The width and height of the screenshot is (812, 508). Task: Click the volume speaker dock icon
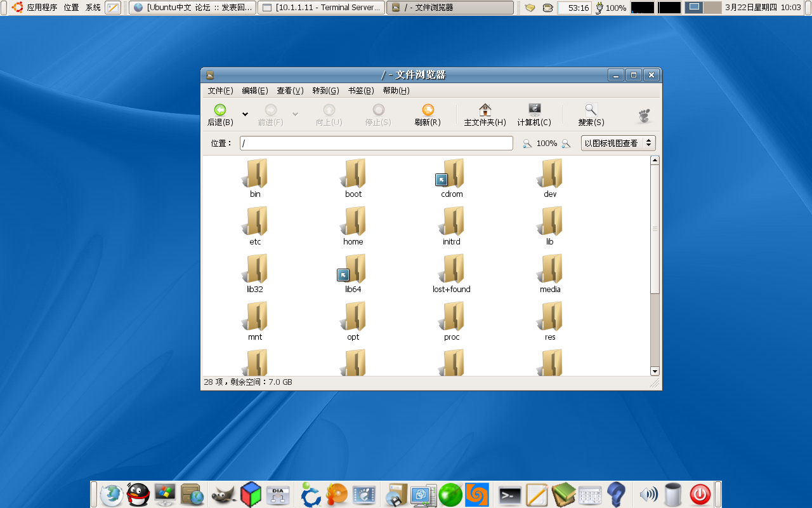click(648, 494)
